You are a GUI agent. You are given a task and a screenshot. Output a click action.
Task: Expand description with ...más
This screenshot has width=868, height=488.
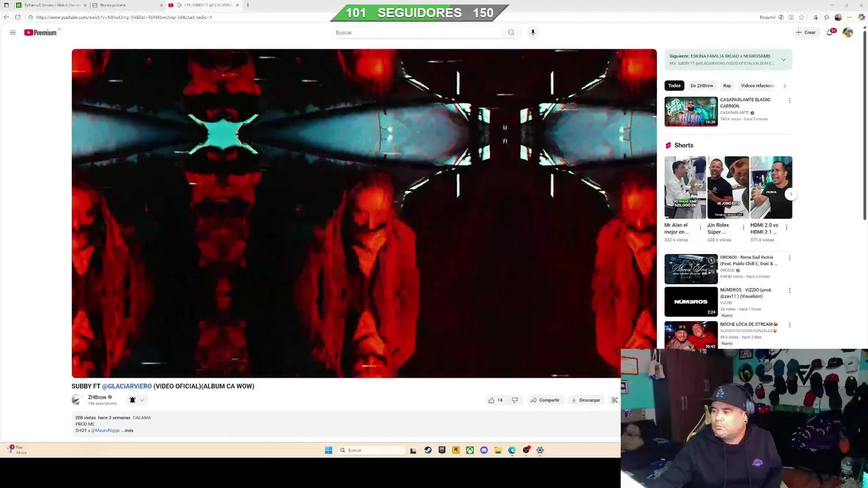(127, 430)
